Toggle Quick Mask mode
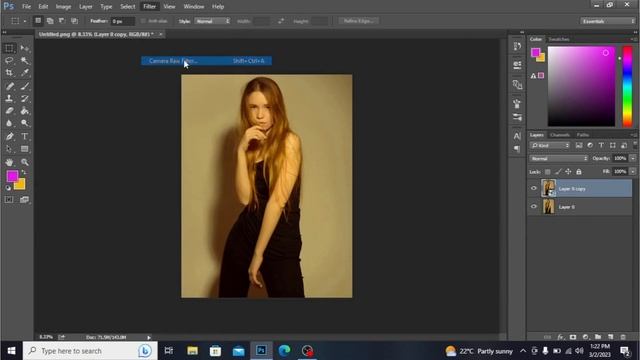 pos(9,200)
